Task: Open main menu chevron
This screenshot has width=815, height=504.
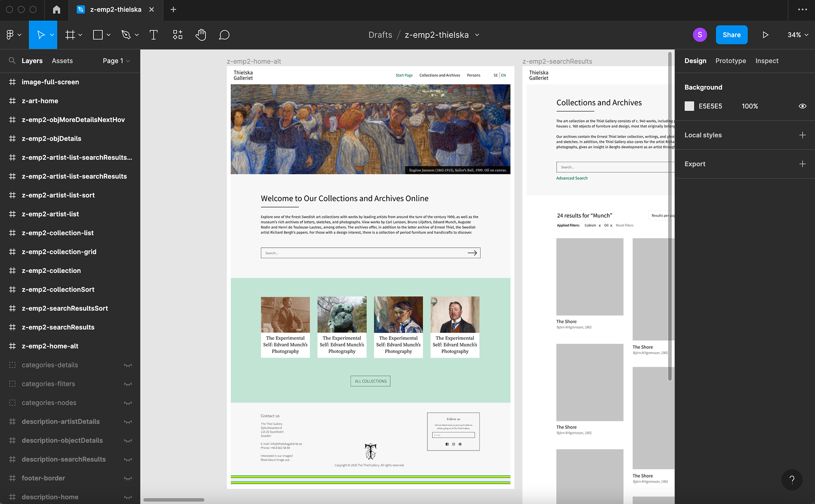Action: (x=20, y=35)
